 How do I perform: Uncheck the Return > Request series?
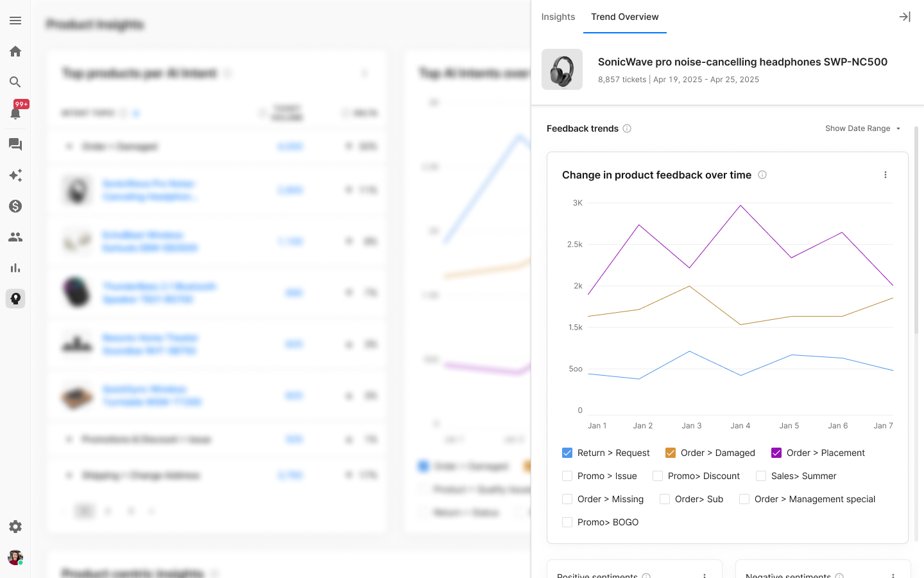tap(567, 453)
